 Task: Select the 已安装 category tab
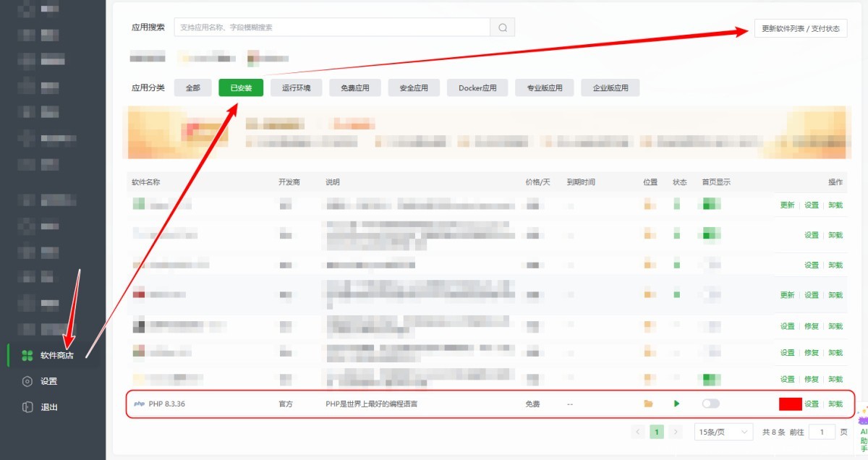(241, 88)
